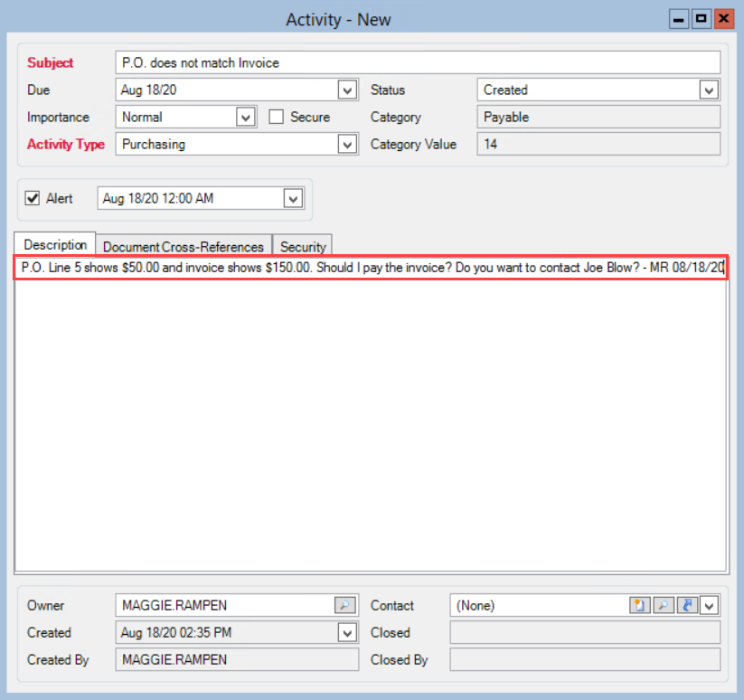Click the Owner lookup magnifier icon
The width and height of the screenshot is (744, 700).
coord(344,605)
